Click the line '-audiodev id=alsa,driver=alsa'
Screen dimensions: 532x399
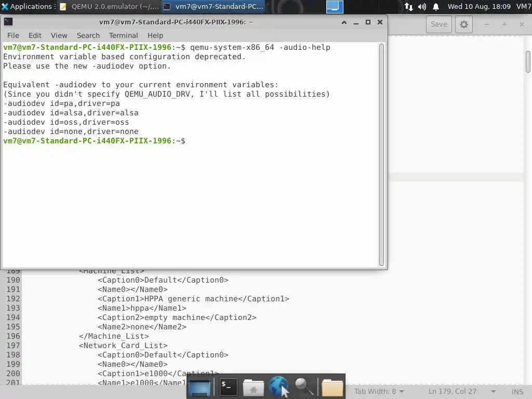point(71,113)
